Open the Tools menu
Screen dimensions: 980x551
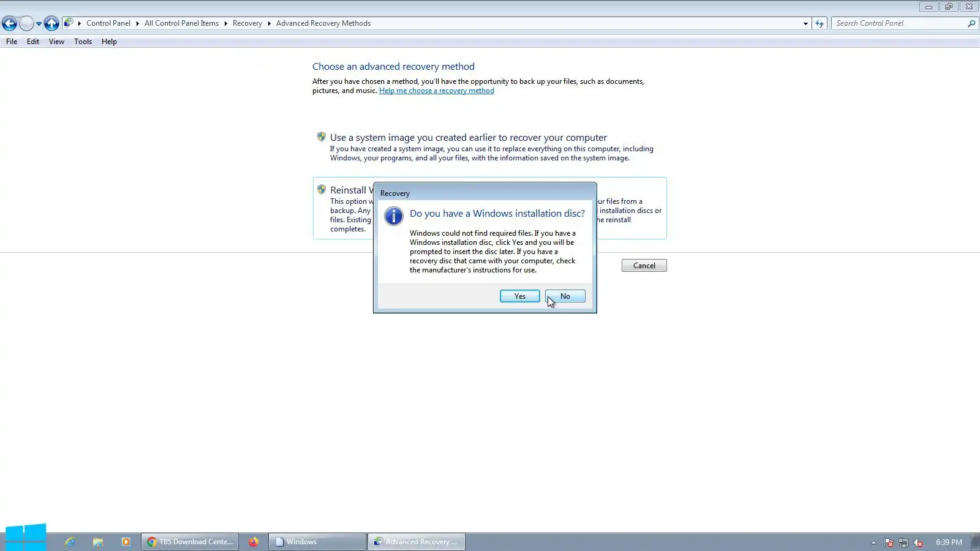point(83,42)
